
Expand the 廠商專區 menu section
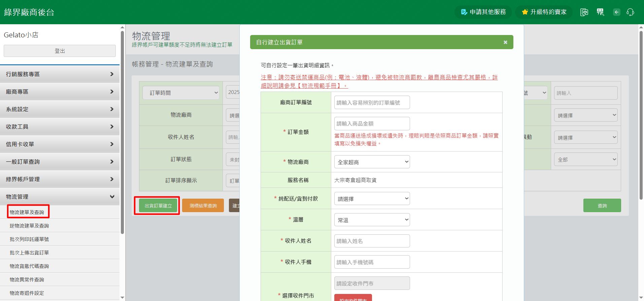tap(60, 92)
